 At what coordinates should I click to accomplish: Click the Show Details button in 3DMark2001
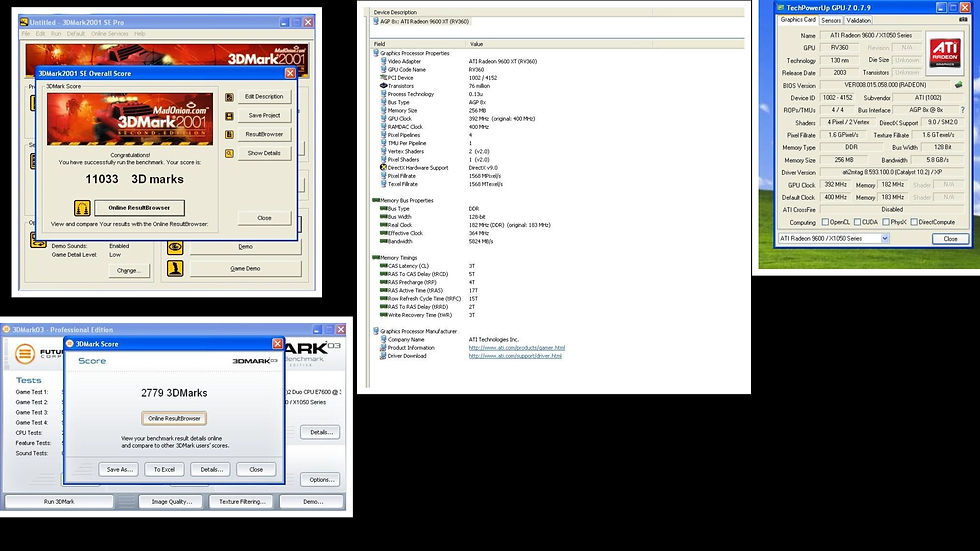click(264, 153)
